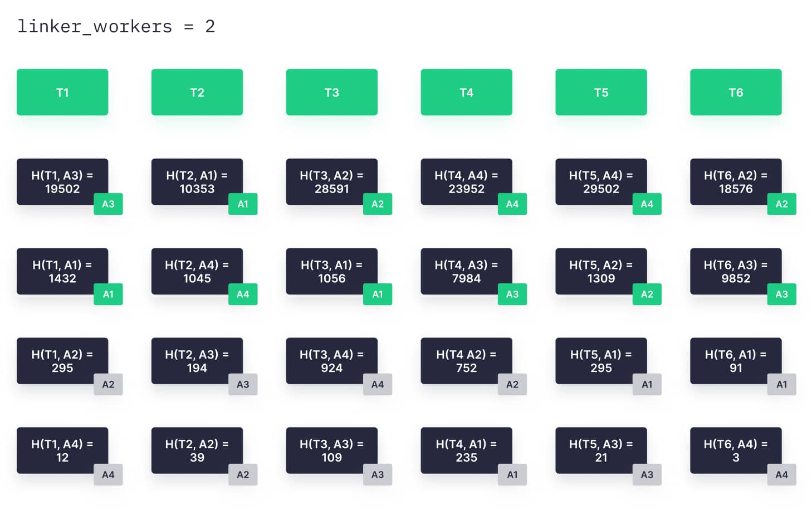The width and height of the screenshot is (812, 510).
Task: Click green A3 badge on H(T1, A3)
Action: click(x=108, y=204)
